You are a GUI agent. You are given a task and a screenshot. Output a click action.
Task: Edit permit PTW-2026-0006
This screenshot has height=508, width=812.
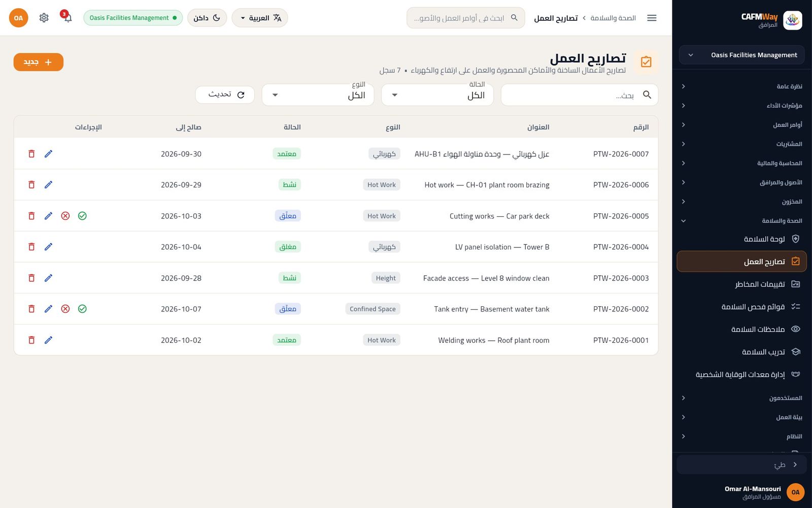[48, 185]
